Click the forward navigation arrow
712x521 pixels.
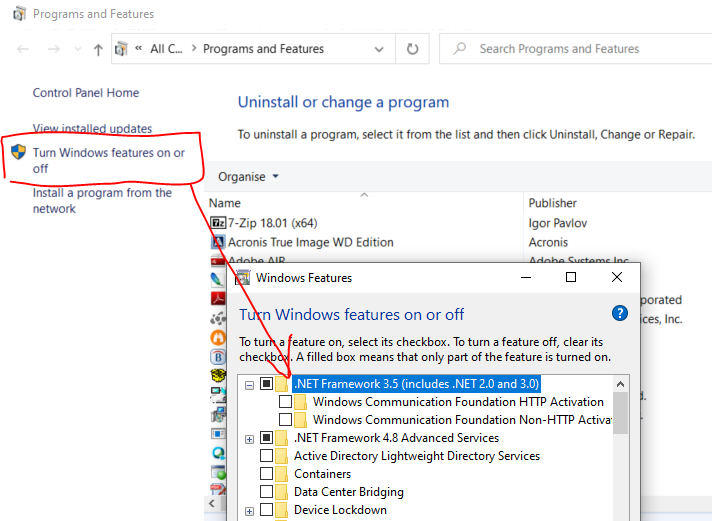(x=54, y=49)
